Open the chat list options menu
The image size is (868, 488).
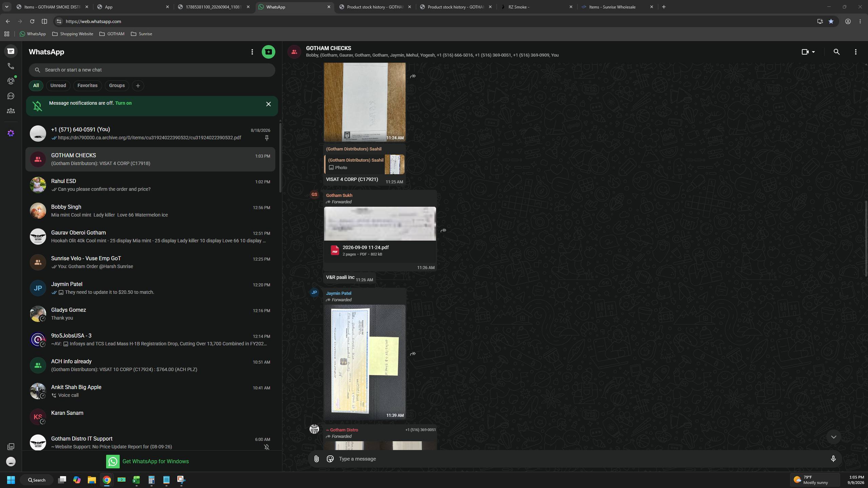click(x=252, y=52)
